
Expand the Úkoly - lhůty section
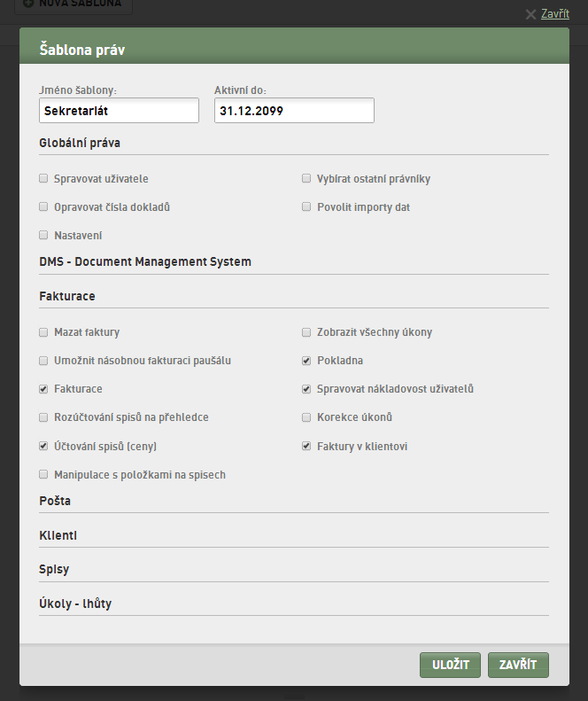(x=75, y=604)
